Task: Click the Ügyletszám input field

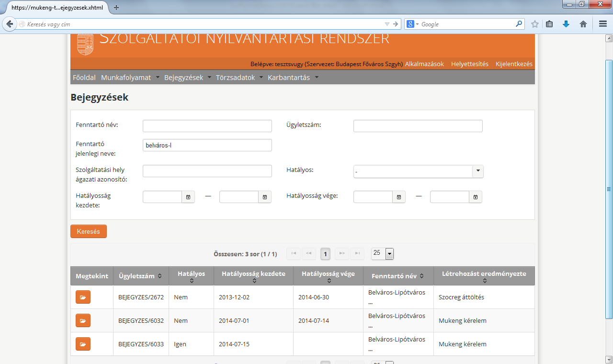Action: (x=418, y=126)
